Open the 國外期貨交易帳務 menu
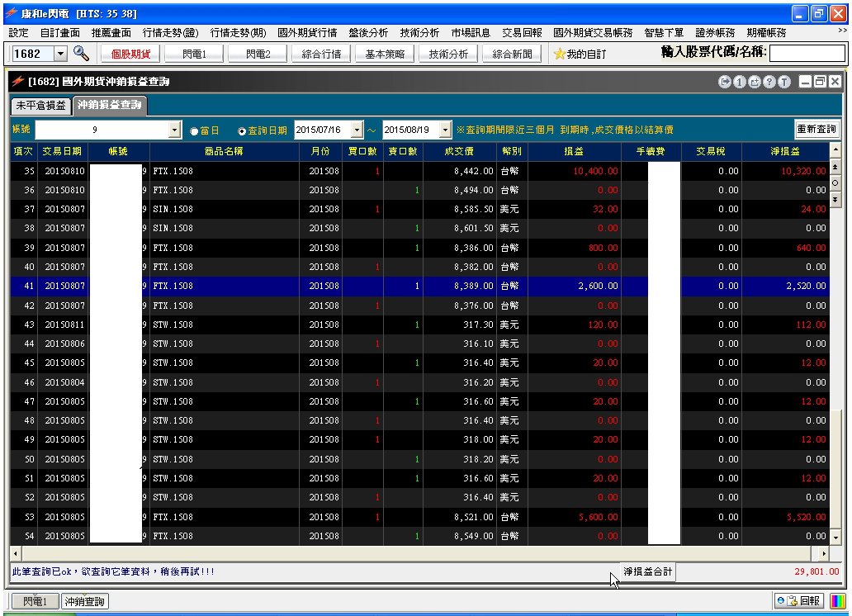 [x=593, y=33]
